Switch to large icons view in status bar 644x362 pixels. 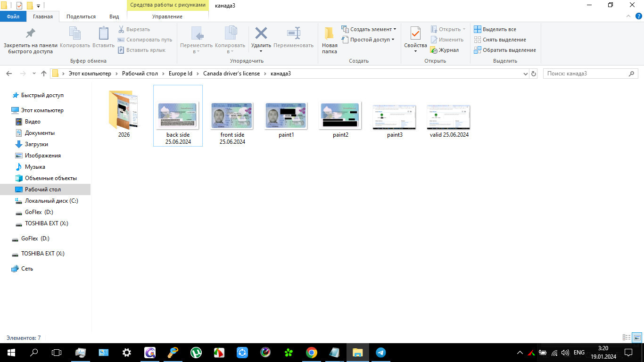click(x=637, y=337)
